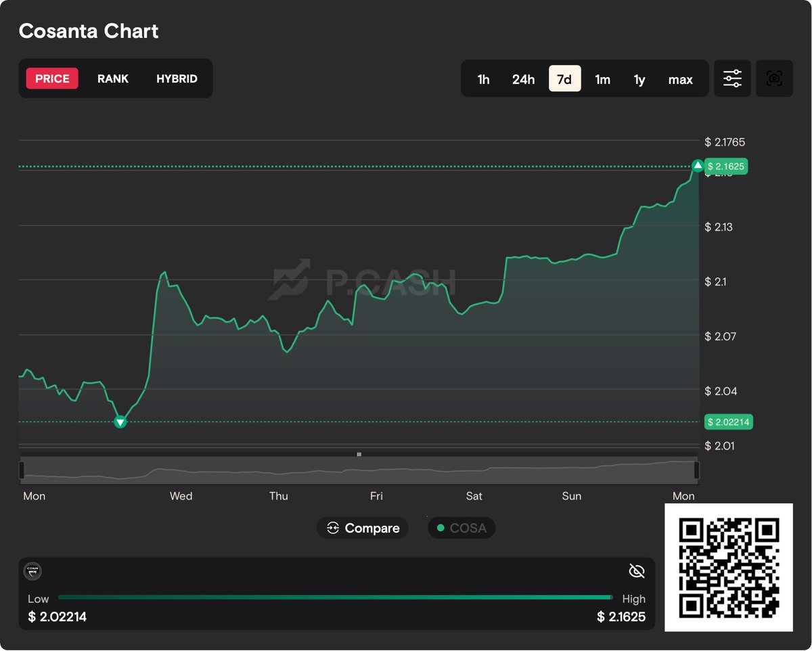
Task: Click the low price down-arrow marker
Action: [x=120, y=422]
